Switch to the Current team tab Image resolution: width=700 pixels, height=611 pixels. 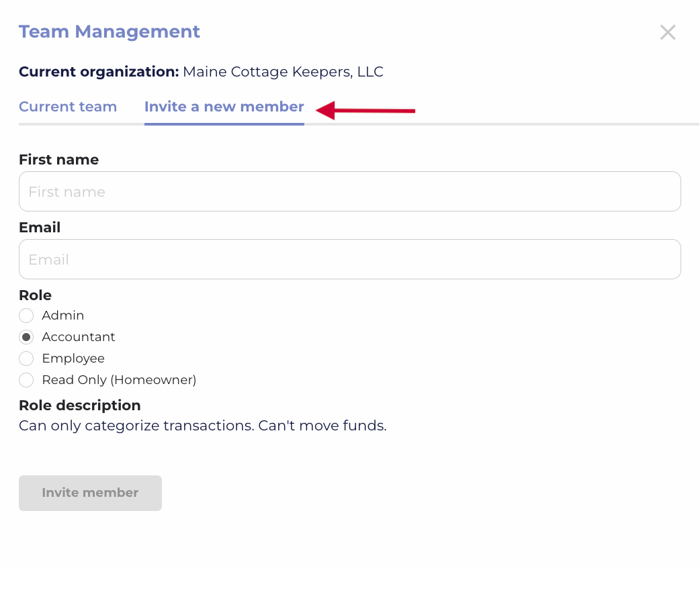68,107
